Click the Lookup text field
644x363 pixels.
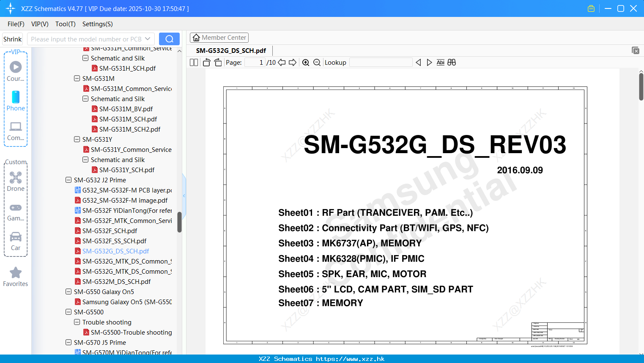pos(381,62)
